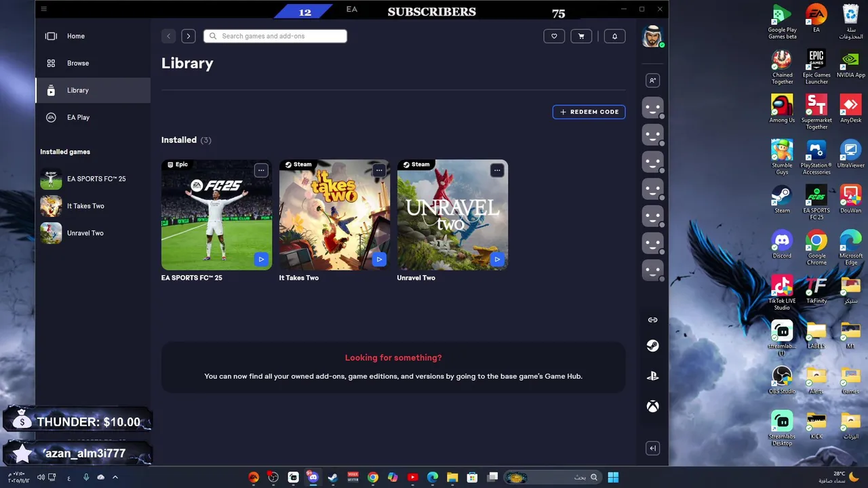Open the shopping cart
Screen dimensions: 868x488
tap(581, 36)
